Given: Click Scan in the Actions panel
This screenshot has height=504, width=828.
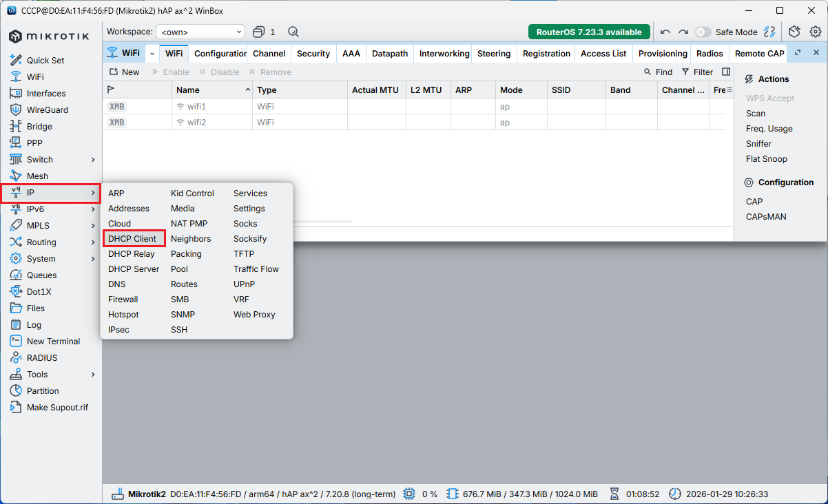Looking at the screenshot, I should click(x=756, y=114).
